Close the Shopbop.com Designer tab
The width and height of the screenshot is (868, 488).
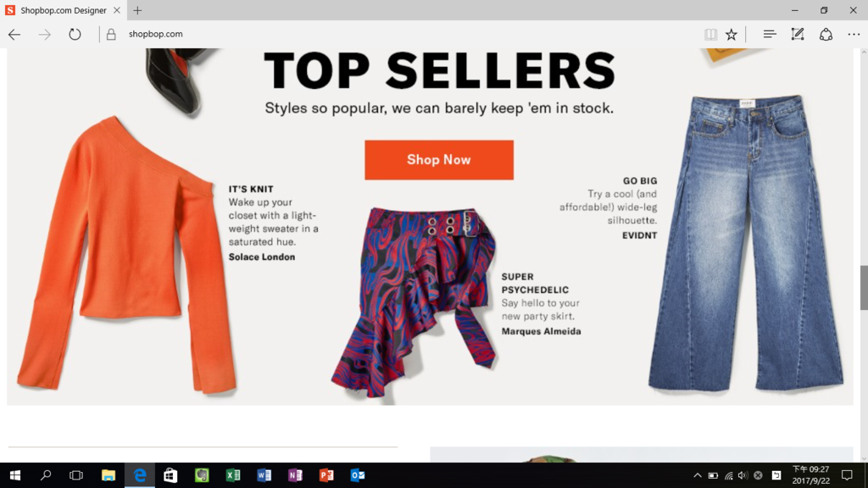pos(117,10)
